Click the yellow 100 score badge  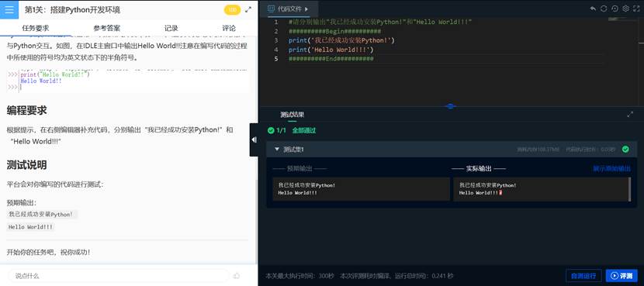click(x=233, y=10)
